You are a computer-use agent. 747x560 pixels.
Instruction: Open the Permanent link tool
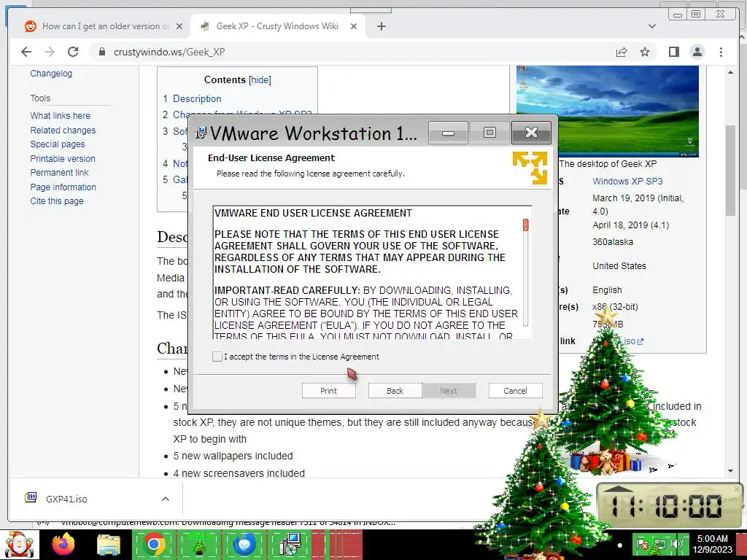pyautogui.click(x=59, y=172)
